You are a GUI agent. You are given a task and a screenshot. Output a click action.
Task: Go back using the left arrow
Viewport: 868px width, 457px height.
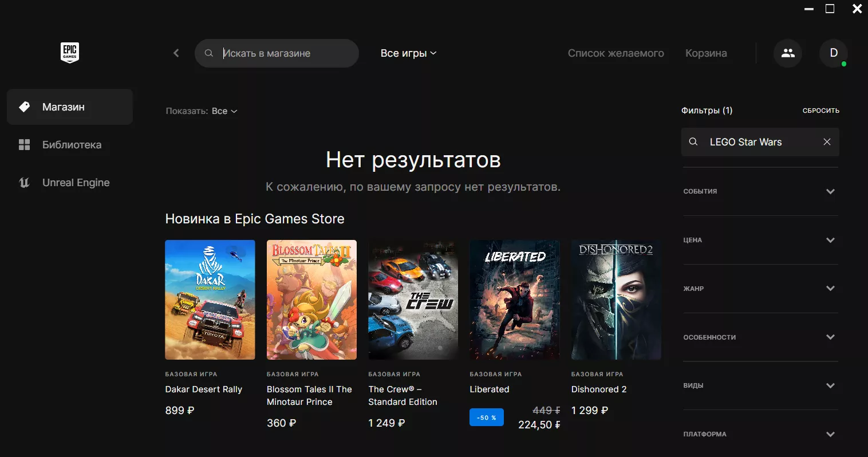click(176, 53)
